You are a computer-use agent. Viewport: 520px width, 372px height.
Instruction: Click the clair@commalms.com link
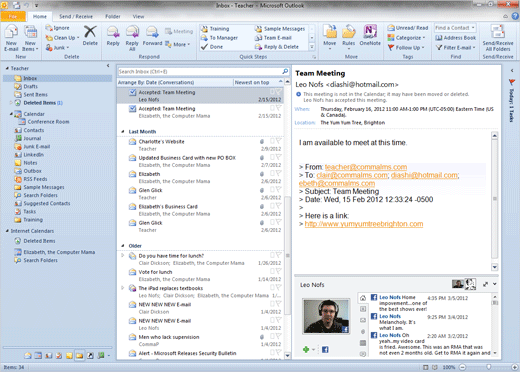pyautogui.click(x=352, y=175)
